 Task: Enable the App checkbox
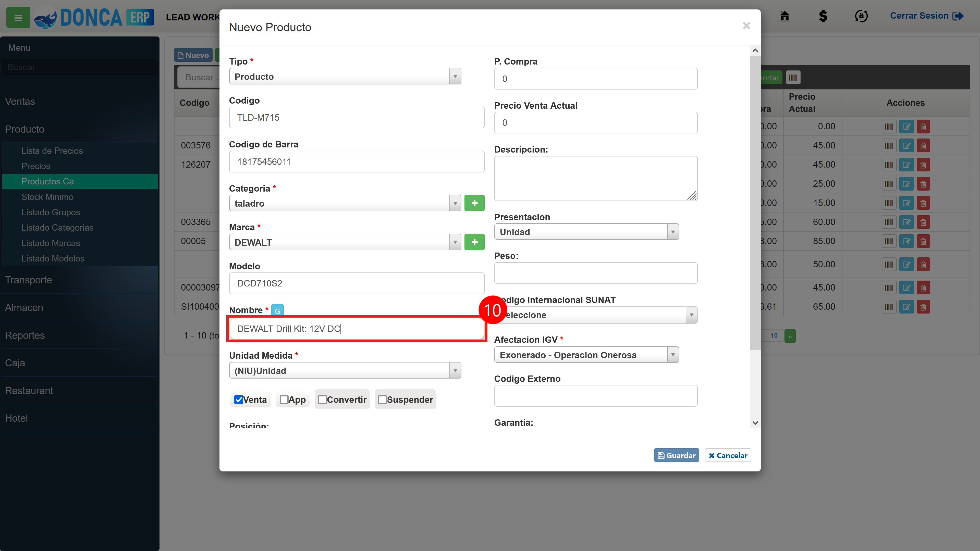(x=284, y=400)
